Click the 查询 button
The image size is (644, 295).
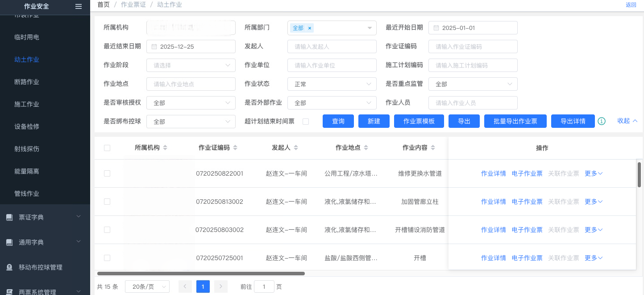click(x=338, y=121)
